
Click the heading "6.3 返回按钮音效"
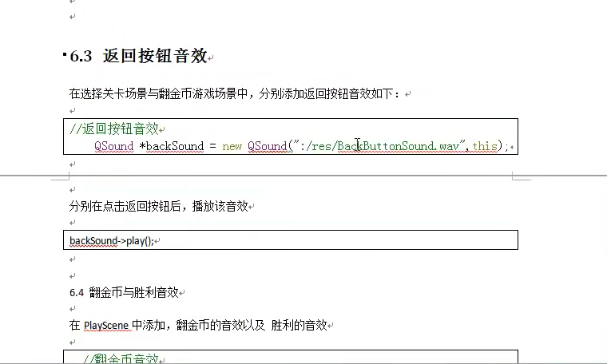tap(138, 56)
